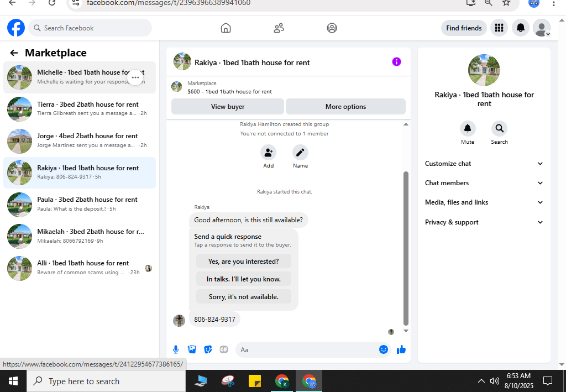This screenshot has height=392, width=566.
Task: Show hidden system tray icons
Action: click(x=481, y=381)
